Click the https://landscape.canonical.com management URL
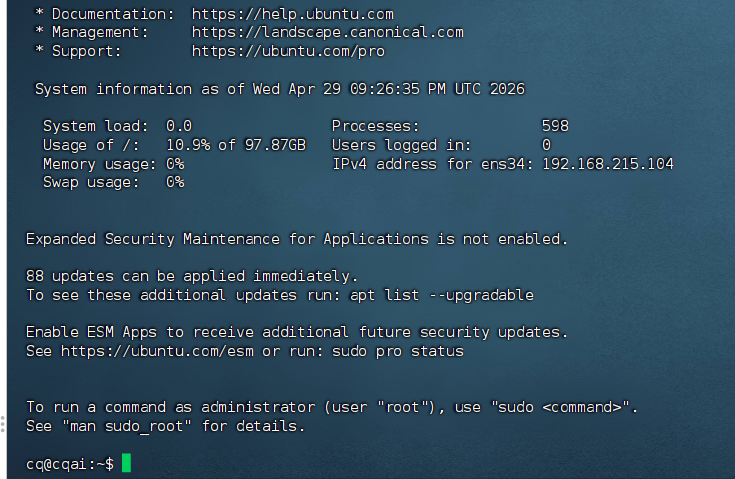The width and height of the screenshot is (735, 479). click(327, 32)
